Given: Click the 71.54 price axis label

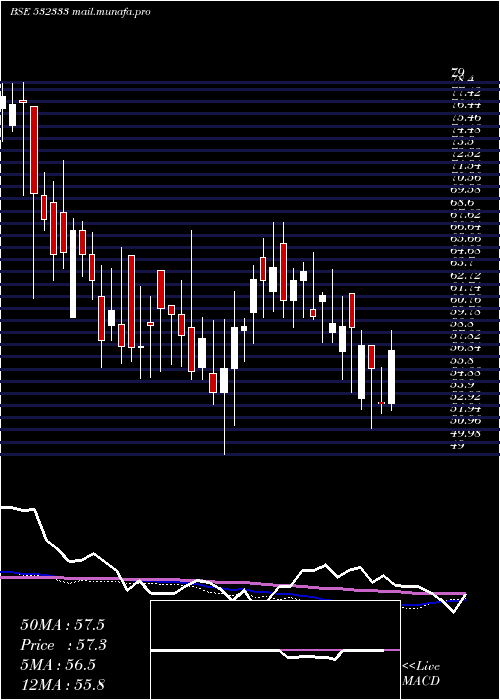Looking at the screenshot, I should tap(466, 166).
